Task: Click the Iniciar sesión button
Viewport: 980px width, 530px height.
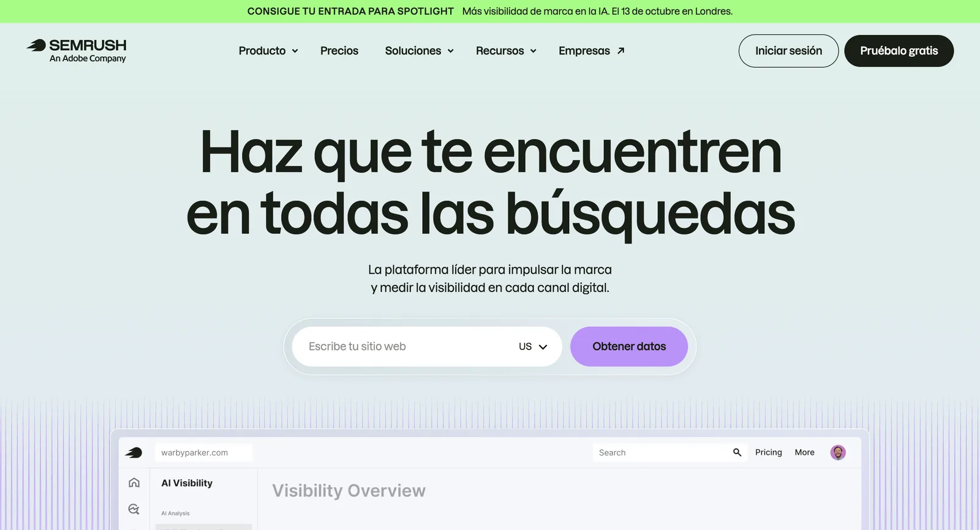Action: [788, 51]
